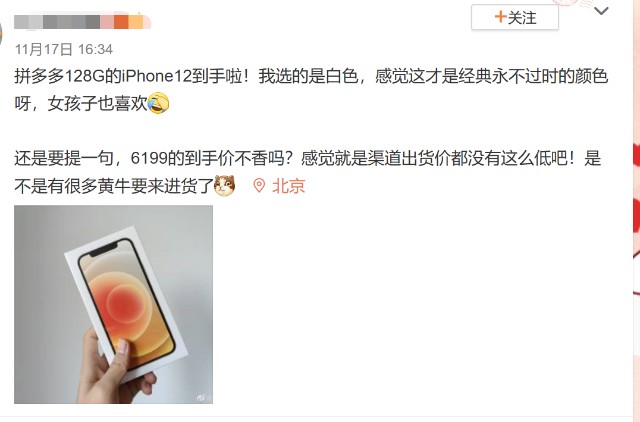Click the paragraph beginning 还是要提一句
Screen dimensions: 640x422
(307, 172)
